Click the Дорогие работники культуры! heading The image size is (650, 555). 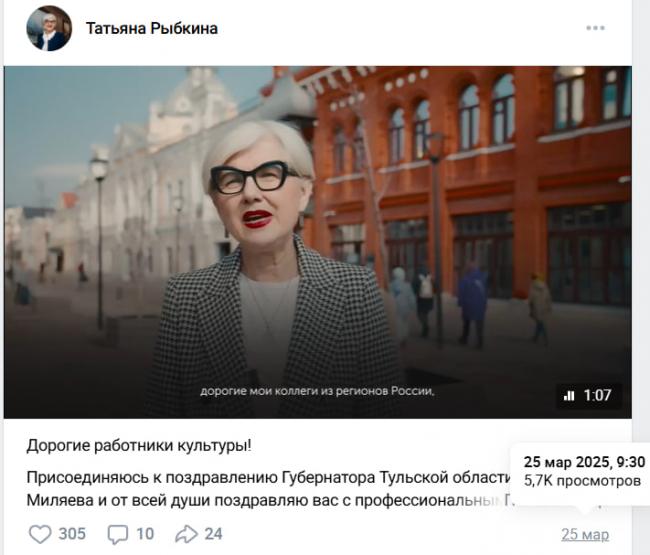point(139,446)
